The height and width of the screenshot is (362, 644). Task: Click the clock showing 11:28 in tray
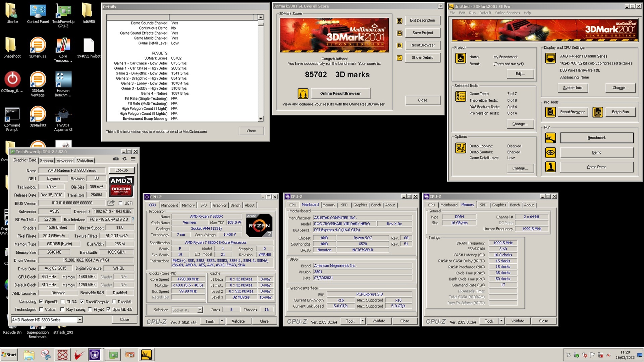point(625,352)
